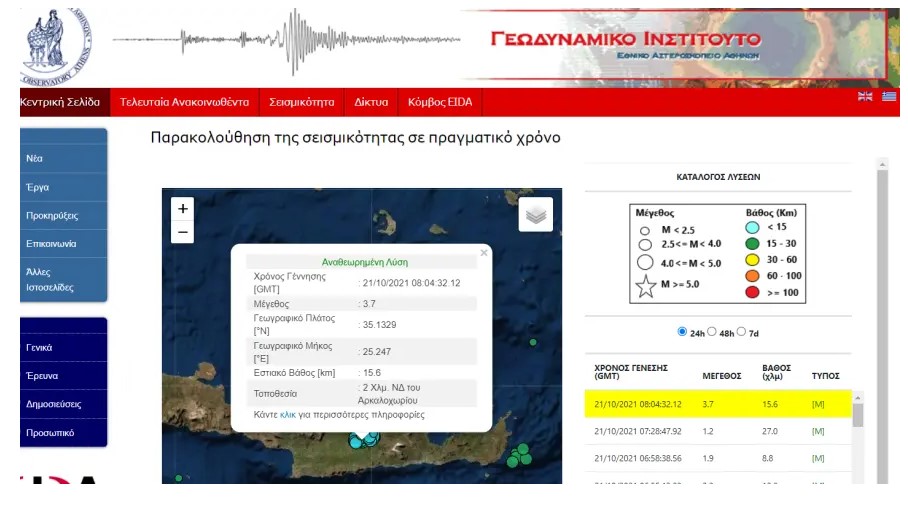Image resolution: width=908 pixels, height=518 pixels.
Task: Click the 'κλικ' link for more info
Action: pos(288,415)
